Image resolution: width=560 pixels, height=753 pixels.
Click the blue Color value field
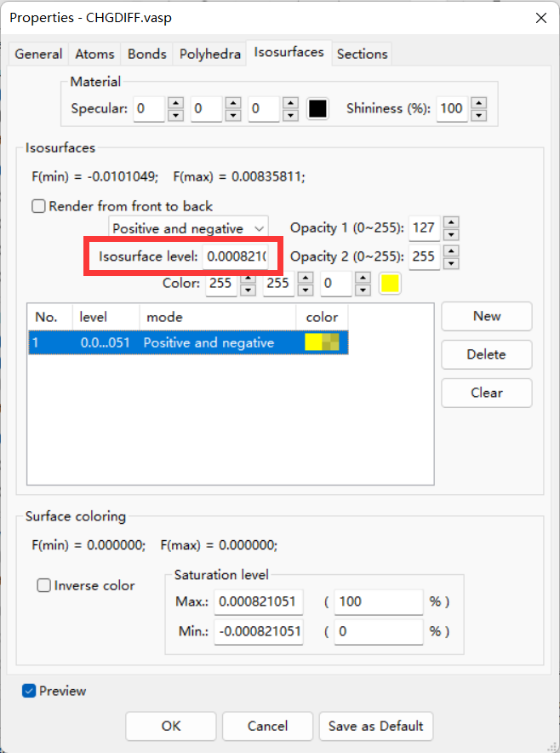click(x=336, y=284)
